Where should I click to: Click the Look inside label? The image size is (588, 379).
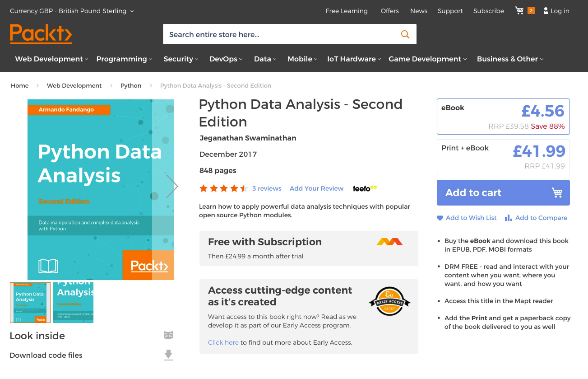pyautogui.click(x=37, y=336)
